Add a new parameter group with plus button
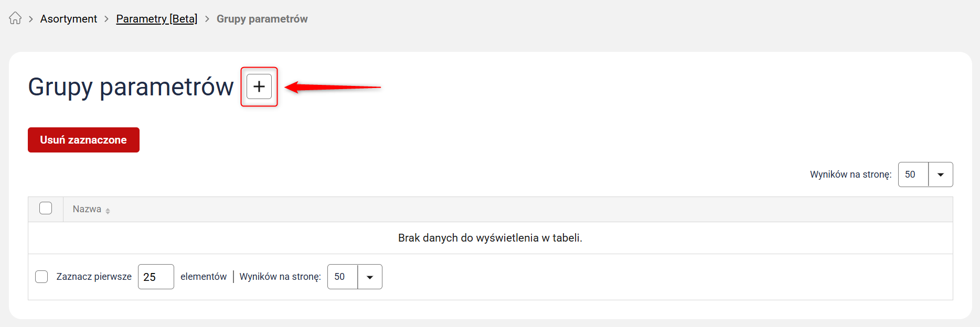Viewport: 980px width, 327px height. (259, 86)
